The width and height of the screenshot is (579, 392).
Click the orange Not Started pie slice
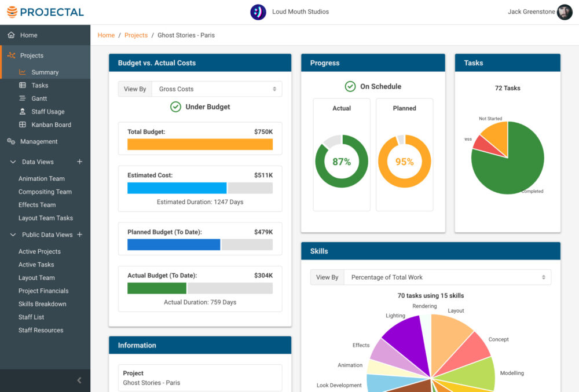pyautogui.click(x=498, y=136)
